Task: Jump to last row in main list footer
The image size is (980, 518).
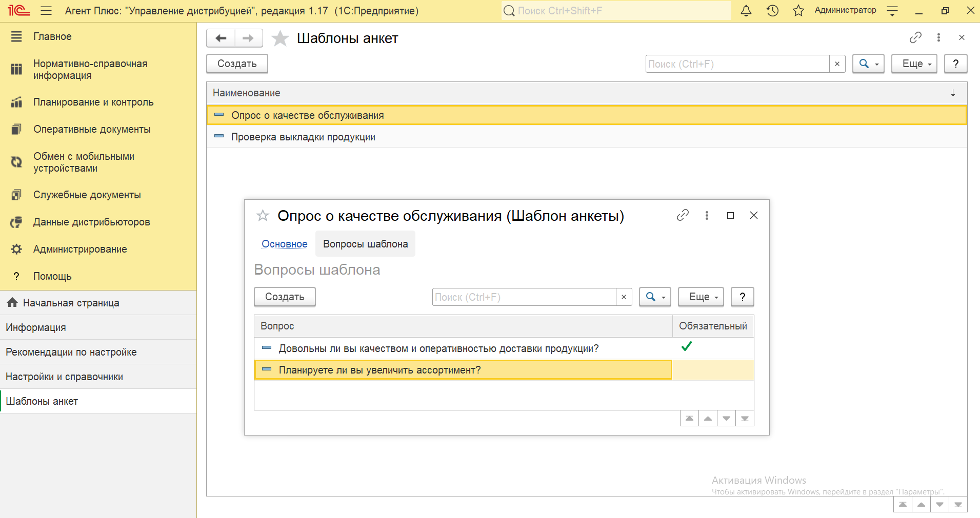Action: pyautogui.click(x=958, y=505)
